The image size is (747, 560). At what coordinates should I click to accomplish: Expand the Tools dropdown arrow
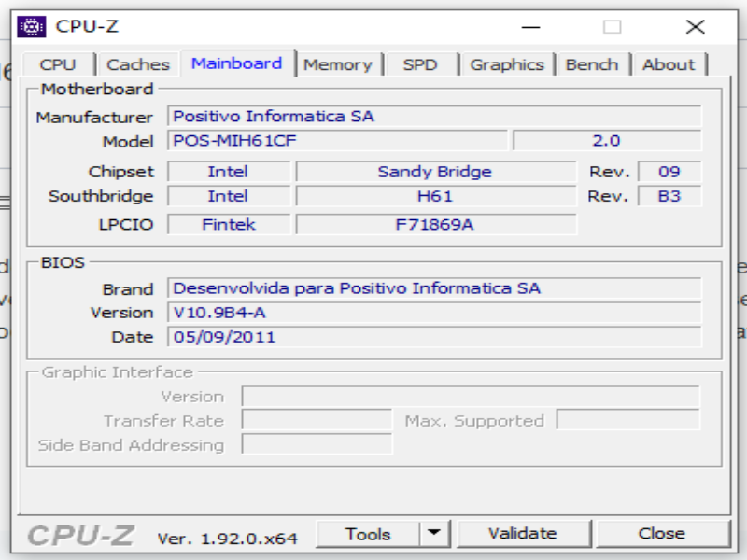[434, 534]
